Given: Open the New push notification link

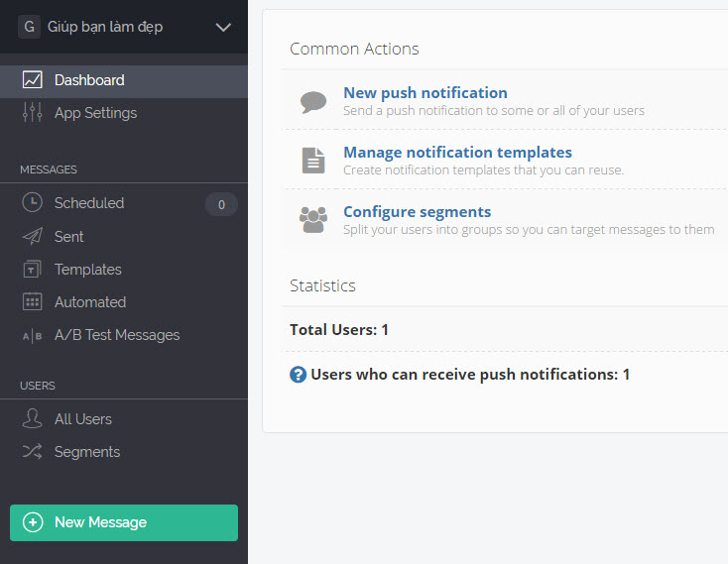Looking at the screenshot, I should pos(425,93).
